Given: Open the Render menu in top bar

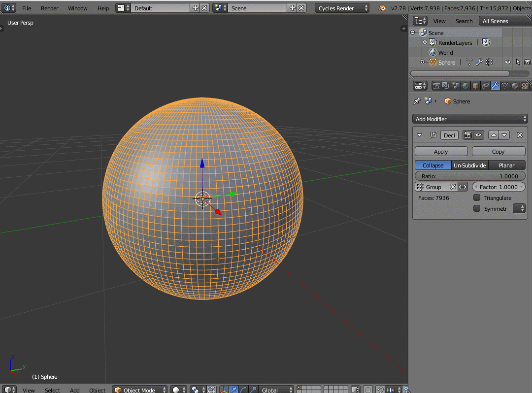Looking at the screenshot, I should (50, 8).
